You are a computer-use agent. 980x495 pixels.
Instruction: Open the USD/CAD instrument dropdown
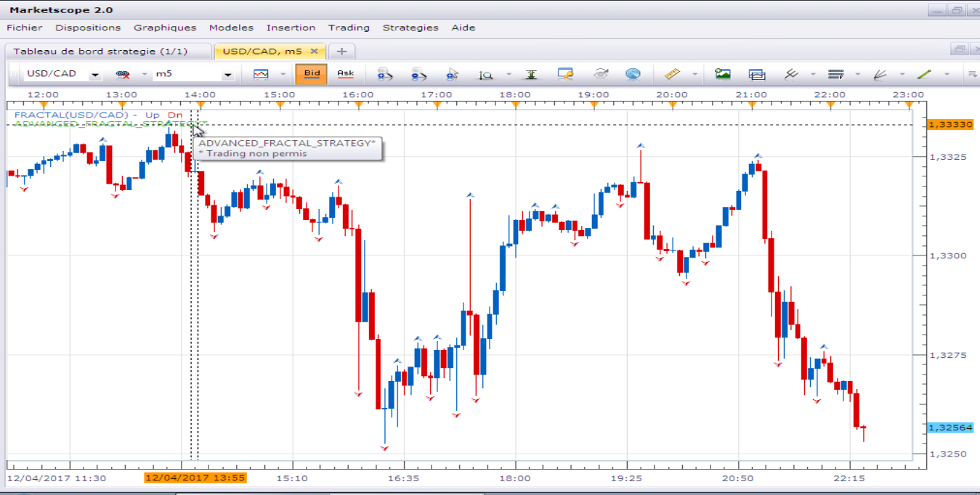pyautogui.click(x=95, y=74)
